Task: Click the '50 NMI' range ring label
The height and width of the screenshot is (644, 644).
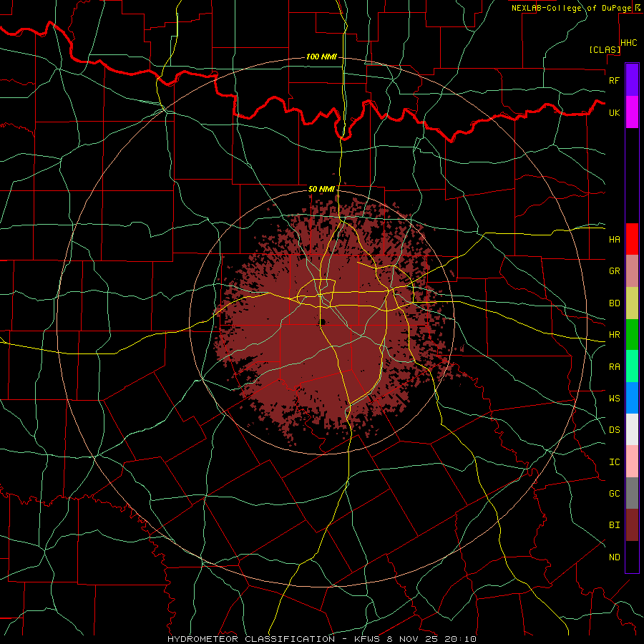Action: click(x=321, y=189)
